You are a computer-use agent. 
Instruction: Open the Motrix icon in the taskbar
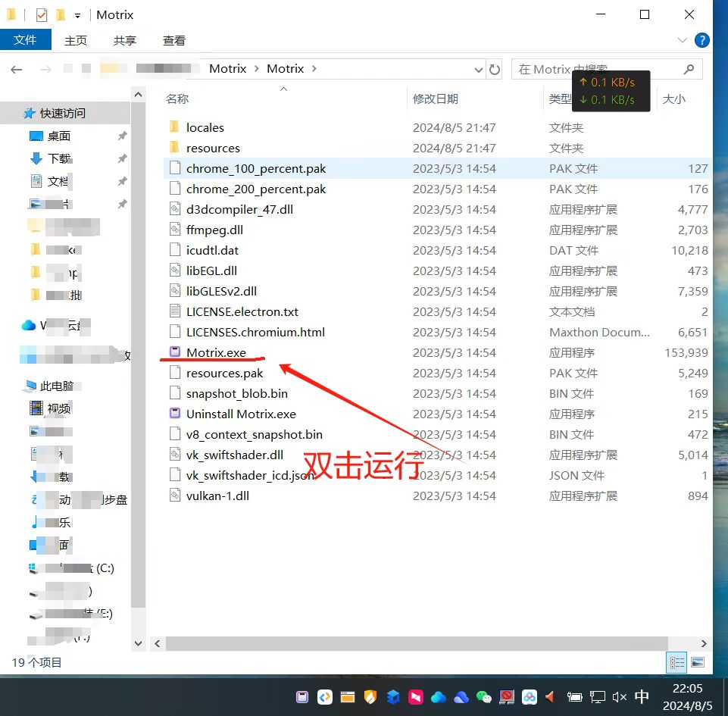click(302, 696)
